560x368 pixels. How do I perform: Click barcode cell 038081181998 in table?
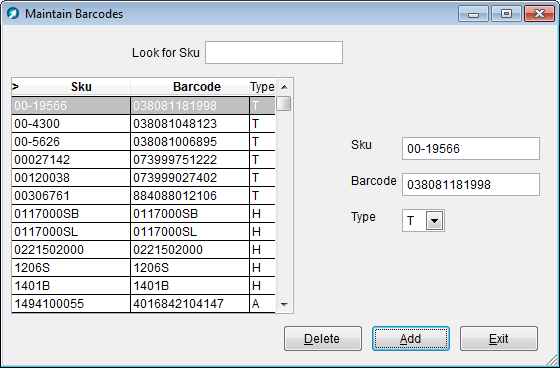click(190, 106)
